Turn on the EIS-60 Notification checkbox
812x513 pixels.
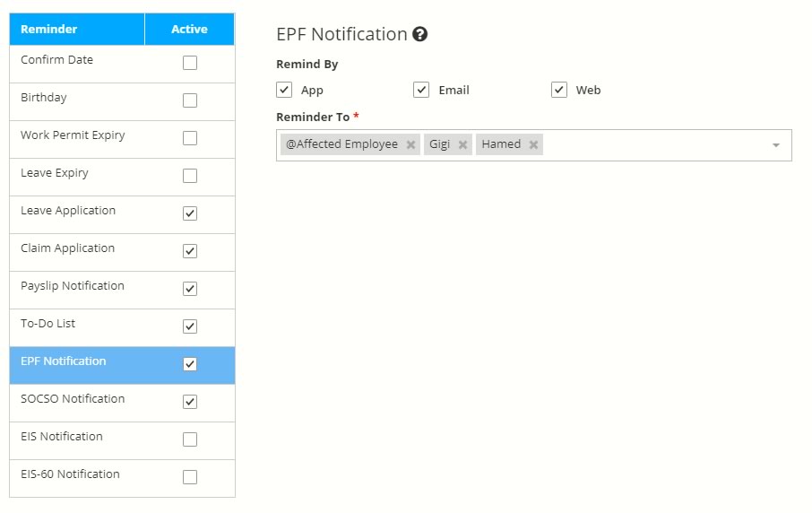tap(190, 477)
